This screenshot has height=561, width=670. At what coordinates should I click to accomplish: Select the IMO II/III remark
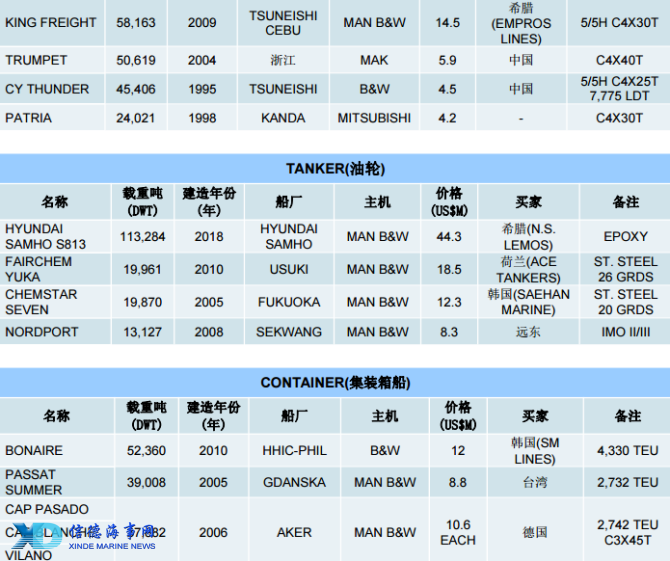coord(626,332)
